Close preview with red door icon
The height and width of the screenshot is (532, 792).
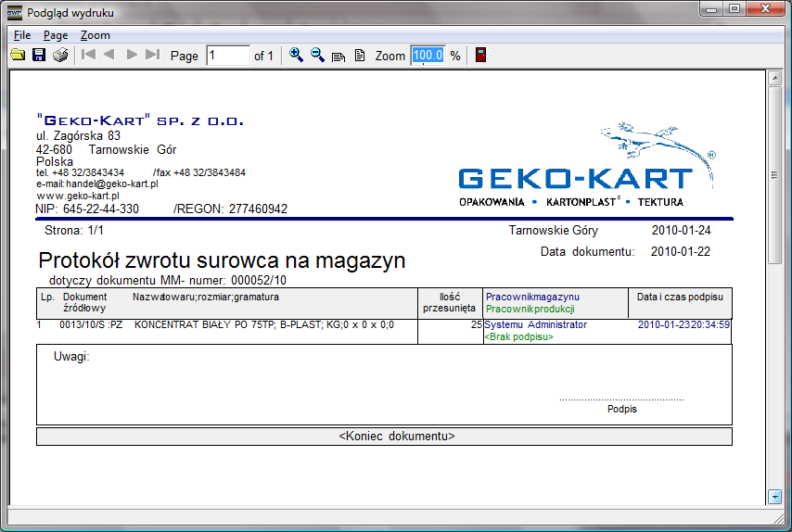coord(480,56)
